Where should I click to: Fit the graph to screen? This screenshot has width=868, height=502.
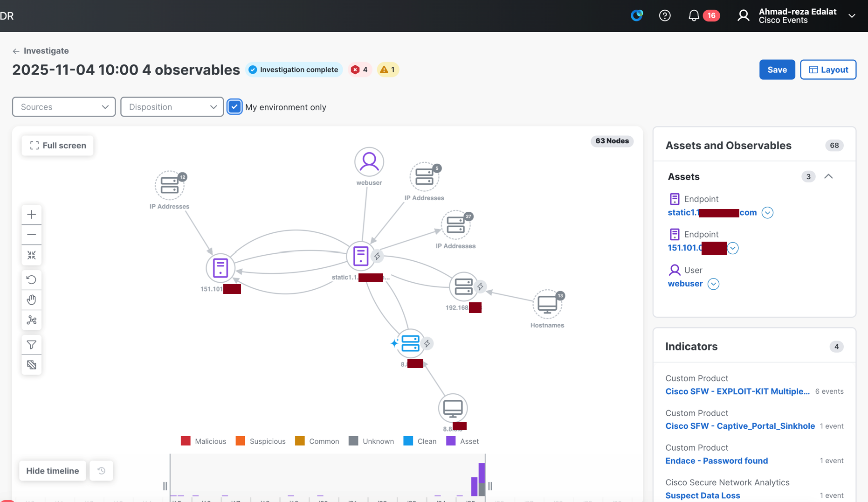[x=31, y=255]
